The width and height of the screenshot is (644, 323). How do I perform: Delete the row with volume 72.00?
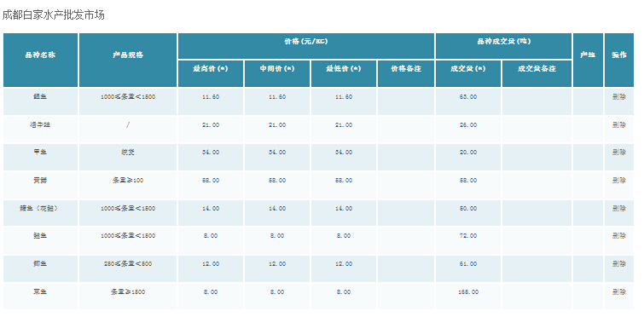pyautogui.click(x=618, y=235)
